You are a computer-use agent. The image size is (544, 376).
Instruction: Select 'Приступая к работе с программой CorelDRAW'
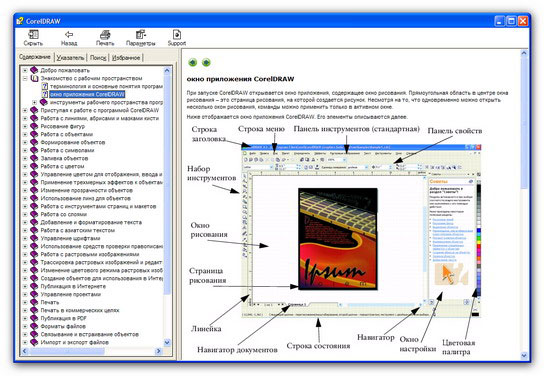coord(100,110)
